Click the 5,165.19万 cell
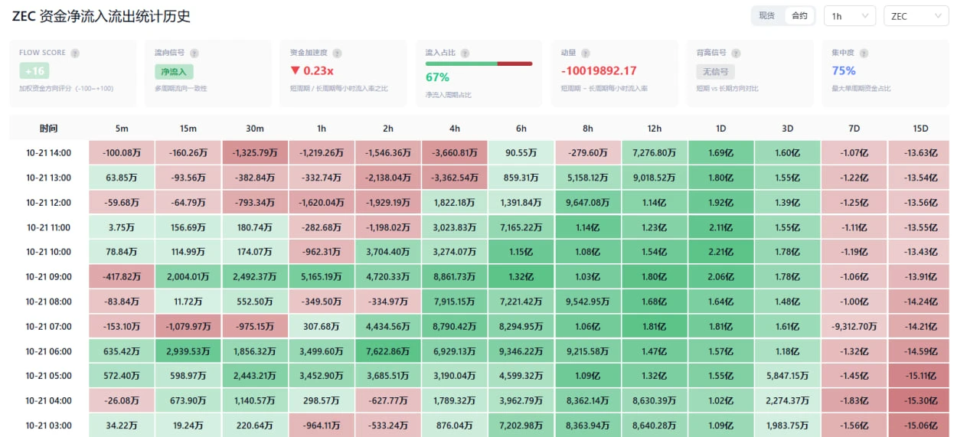 pyautogui.click(x=322, y=277)
